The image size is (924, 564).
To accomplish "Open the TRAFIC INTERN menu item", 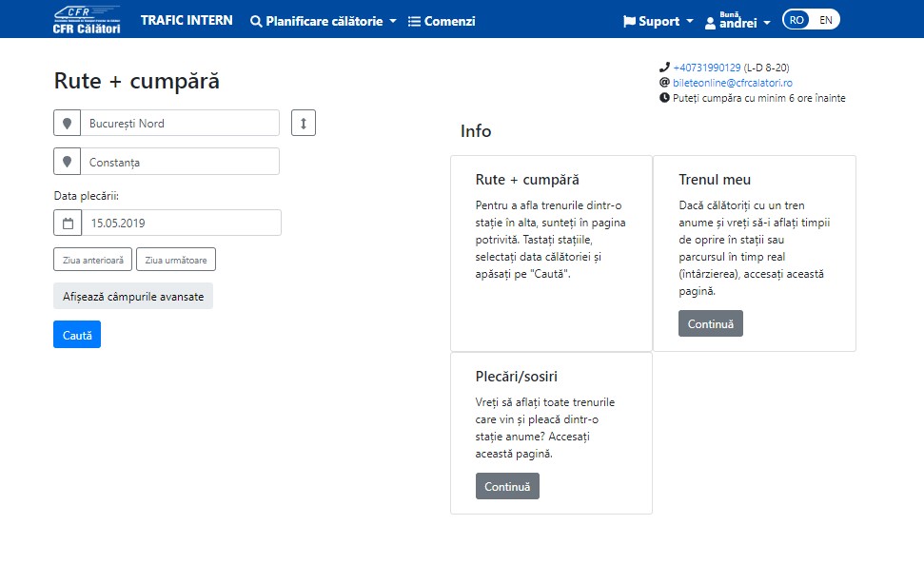I will pyautogui.click(x=187, y=21).
